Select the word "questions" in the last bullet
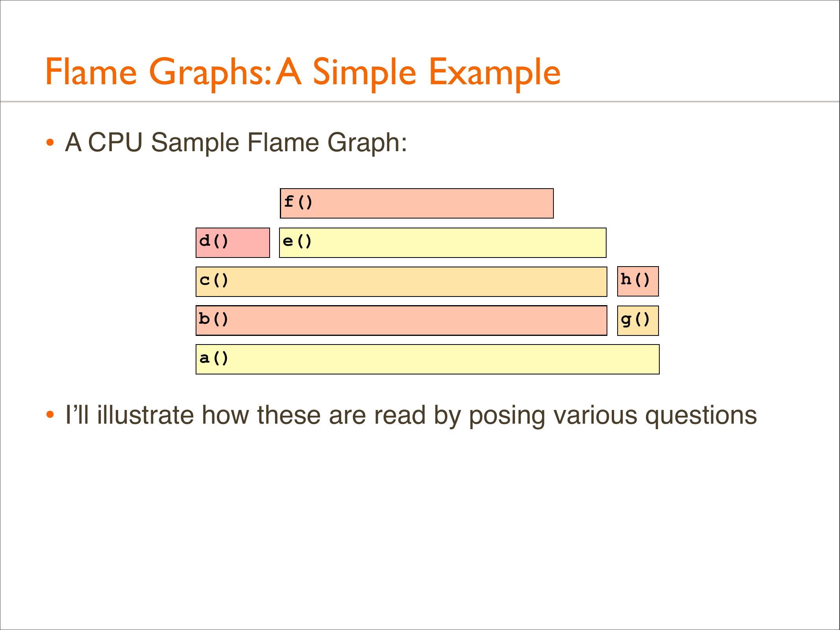Screen dimensions: 840x630 click(701, 416)
